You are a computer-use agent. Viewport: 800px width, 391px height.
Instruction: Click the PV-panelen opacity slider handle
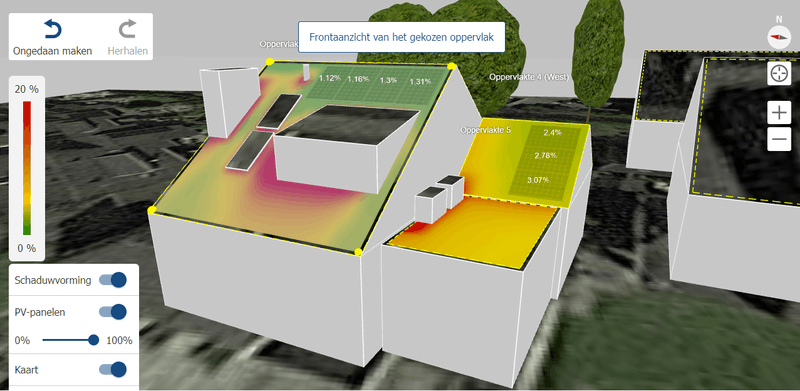(93, 340)
